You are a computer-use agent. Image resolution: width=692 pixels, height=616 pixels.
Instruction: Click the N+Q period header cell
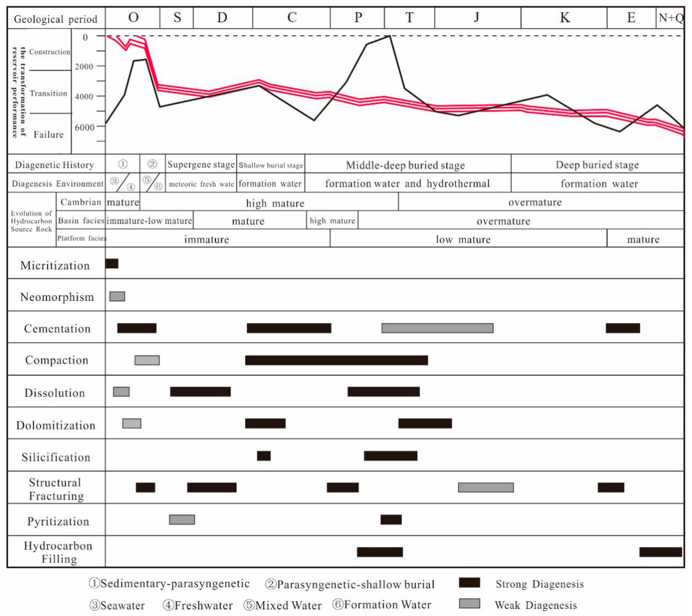(670, 17)
